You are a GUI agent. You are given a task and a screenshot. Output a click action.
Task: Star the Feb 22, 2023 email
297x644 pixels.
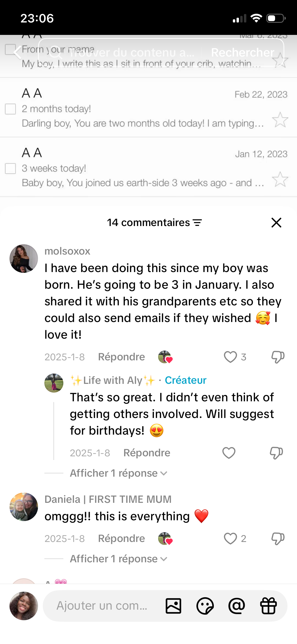(x=280, y=120)
